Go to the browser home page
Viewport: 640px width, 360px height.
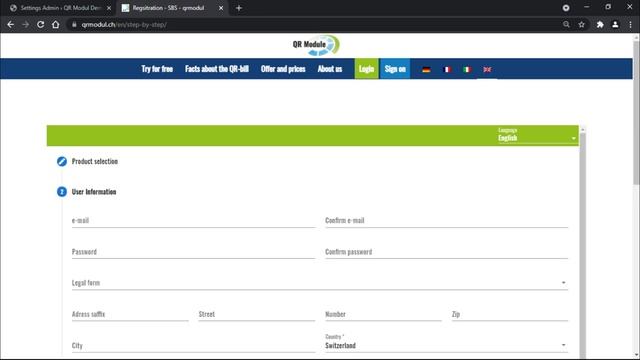[56, 24]
